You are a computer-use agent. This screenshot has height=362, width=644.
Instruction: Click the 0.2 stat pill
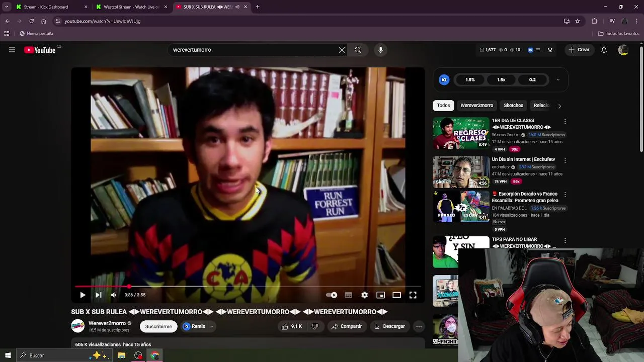tap(532, 79)
